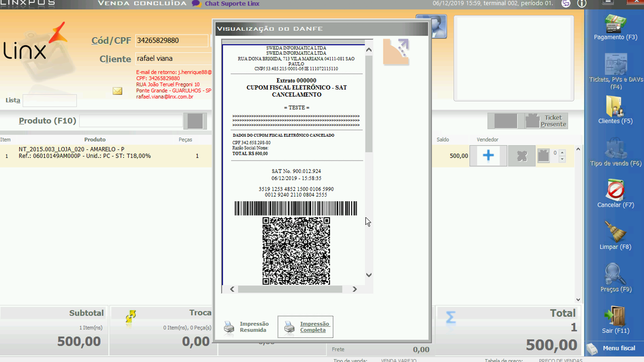Click the Saldo column header
The width and height of the screenshot is (644, 362).
[x=443, y=140]
